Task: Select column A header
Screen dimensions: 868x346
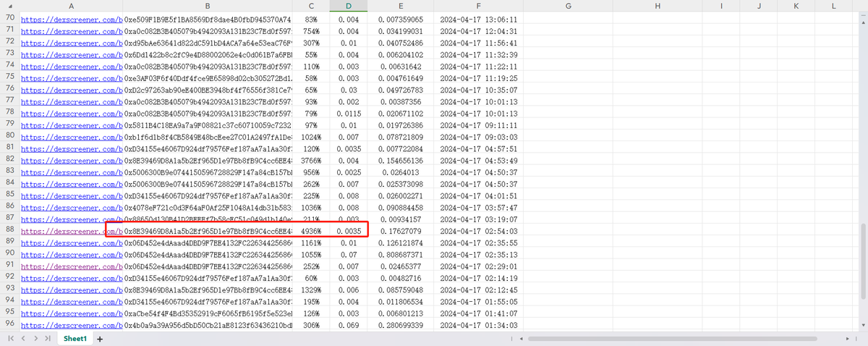Action: point(71,6)
